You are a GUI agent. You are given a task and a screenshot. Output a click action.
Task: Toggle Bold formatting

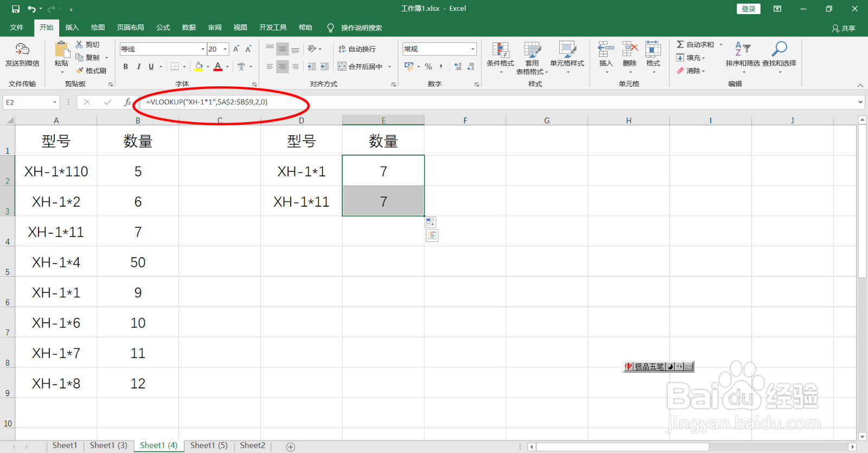(125, 66)
